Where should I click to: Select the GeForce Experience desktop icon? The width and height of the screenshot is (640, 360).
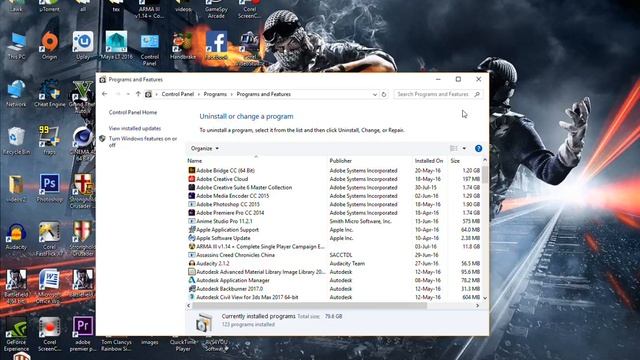point(16,334)
